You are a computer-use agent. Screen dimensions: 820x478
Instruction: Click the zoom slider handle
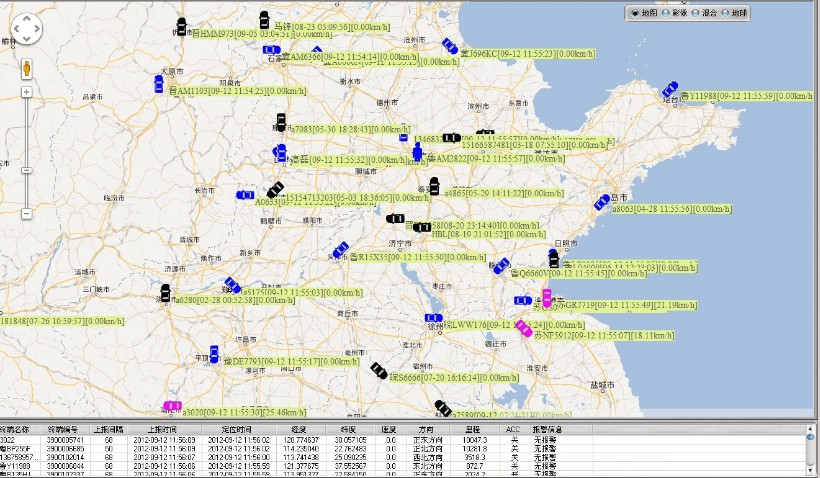(26, 170)
